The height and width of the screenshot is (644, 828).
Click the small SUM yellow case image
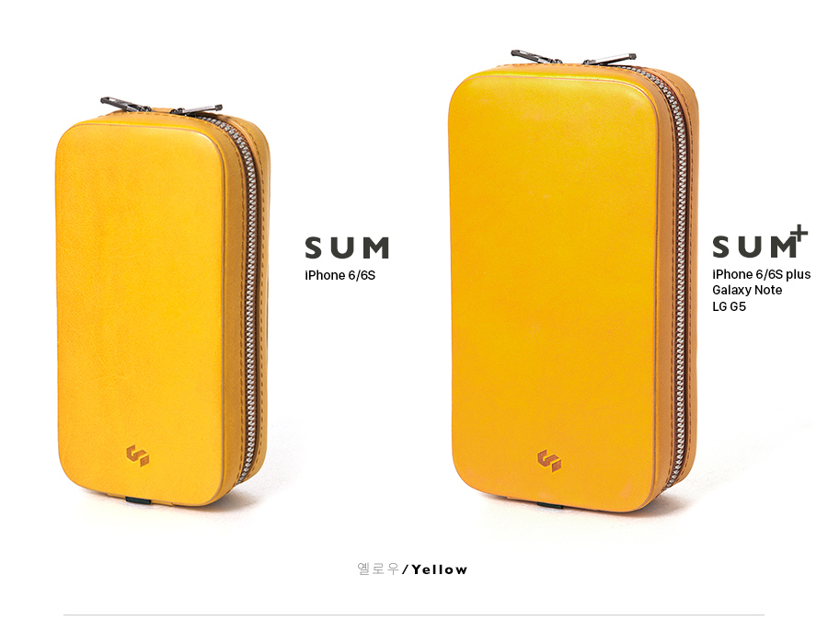(x=163, y=302)
